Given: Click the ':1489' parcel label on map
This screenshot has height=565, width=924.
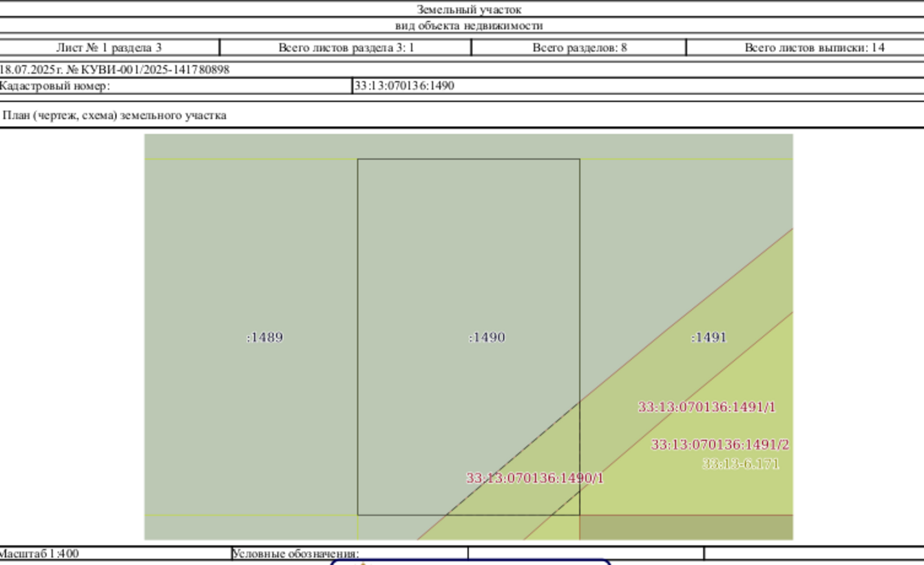Looking at the screenshot, I should click(264, 338).
